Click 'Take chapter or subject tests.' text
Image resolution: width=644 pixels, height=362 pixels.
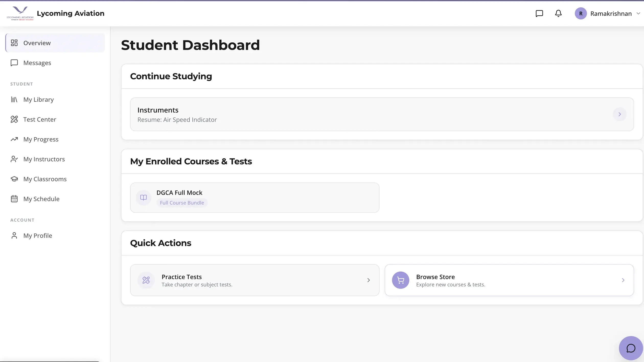[197, 284]
